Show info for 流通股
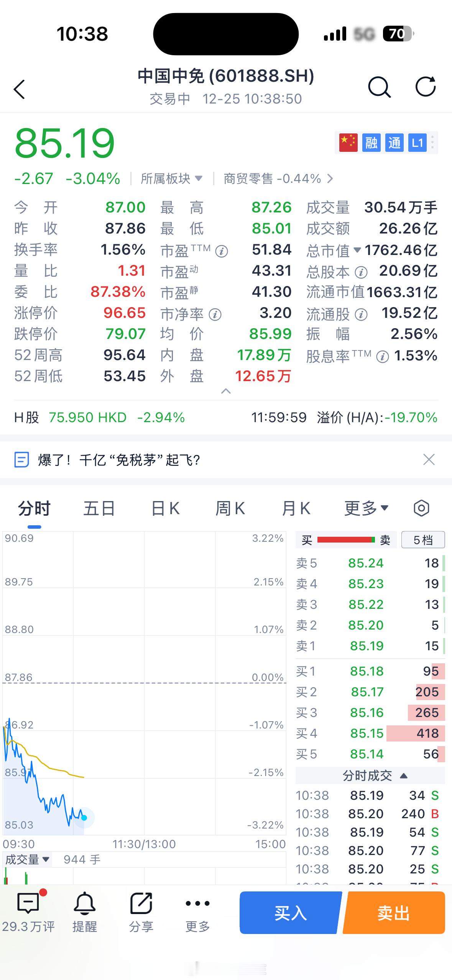This screenshot has height=980, width=452. pyautogui.click(x=361, y=315)
